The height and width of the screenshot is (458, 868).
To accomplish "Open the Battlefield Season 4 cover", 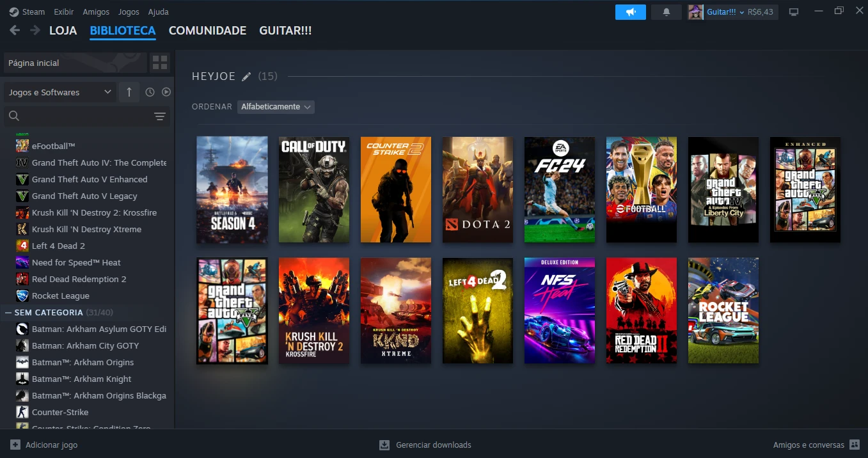I will click(x=232, y=189).
